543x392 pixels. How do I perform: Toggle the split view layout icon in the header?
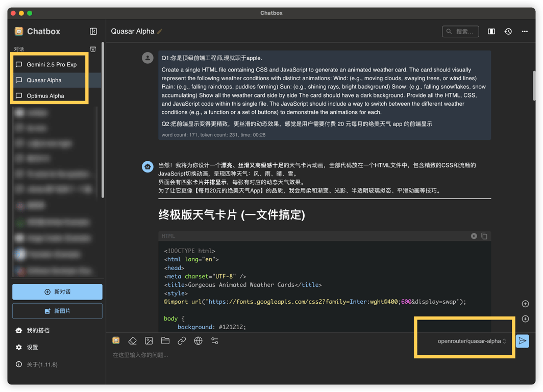(491, 31)
